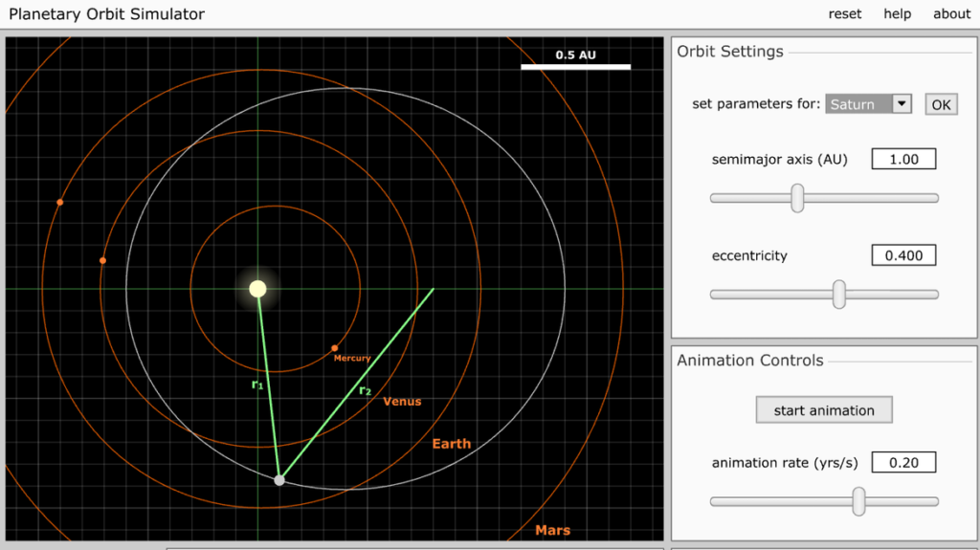This screenshot has height=550, width=980.
Task: Click the Earth orbit label
Action: pyautogui.click(x=452, y=444)
